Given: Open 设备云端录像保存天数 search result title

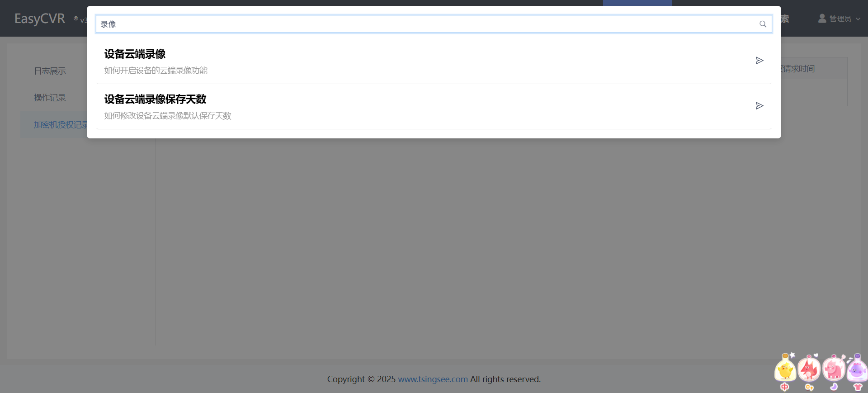Looking at the screenshot, I should pyautogui.click(x=155, y=99).
